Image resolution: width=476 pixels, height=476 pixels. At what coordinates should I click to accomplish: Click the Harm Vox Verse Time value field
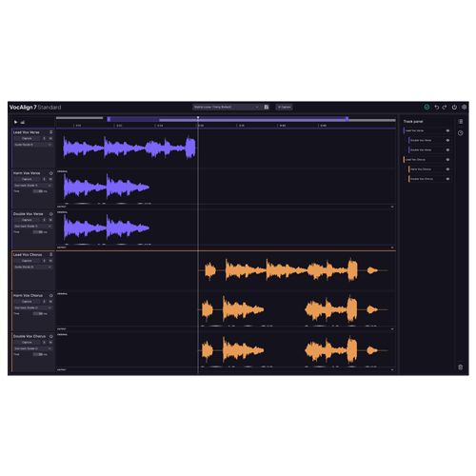pyautogui.click(x=38, y=191)
